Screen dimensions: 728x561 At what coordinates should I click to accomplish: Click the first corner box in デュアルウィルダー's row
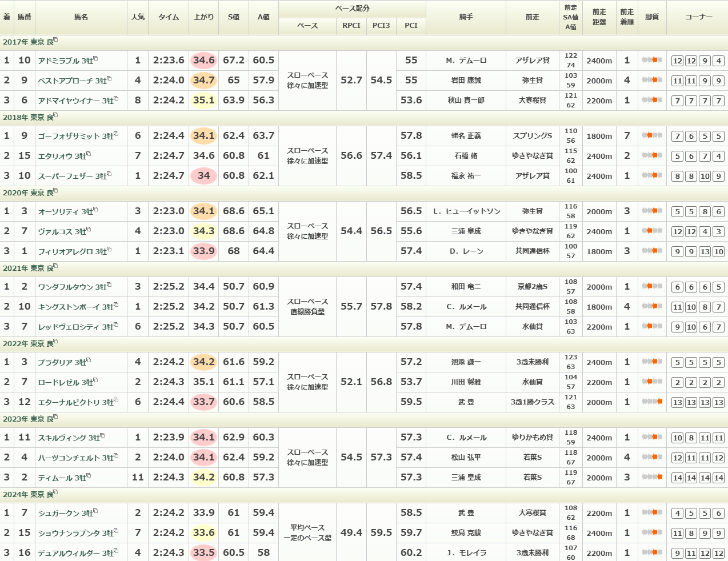point(677,553)
